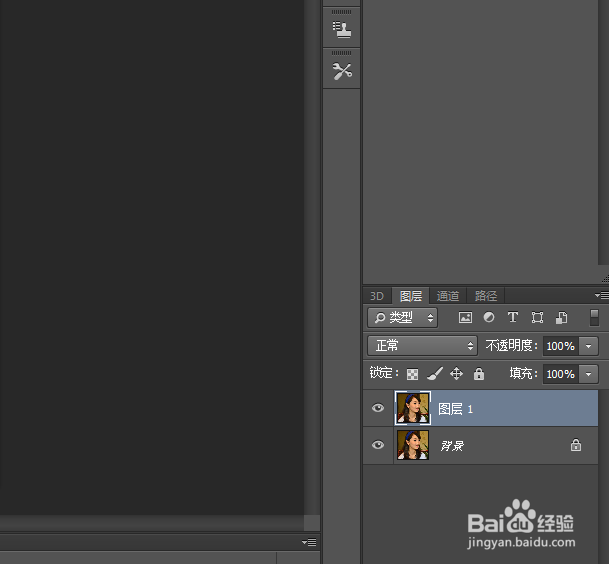Click the lock icon on 背景 layer

[x=576, y=445]
